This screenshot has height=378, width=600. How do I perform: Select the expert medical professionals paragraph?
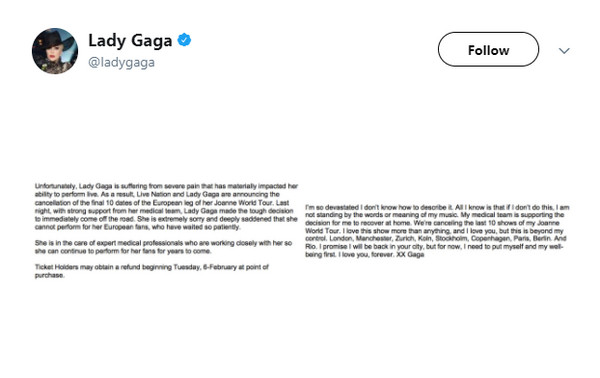pos(163,247)
